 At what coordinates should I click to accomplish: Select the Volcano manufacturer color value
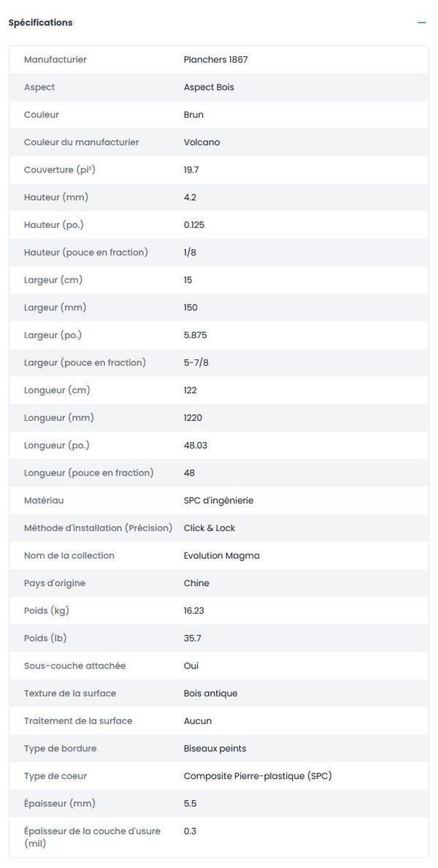(x=201, y=142)
